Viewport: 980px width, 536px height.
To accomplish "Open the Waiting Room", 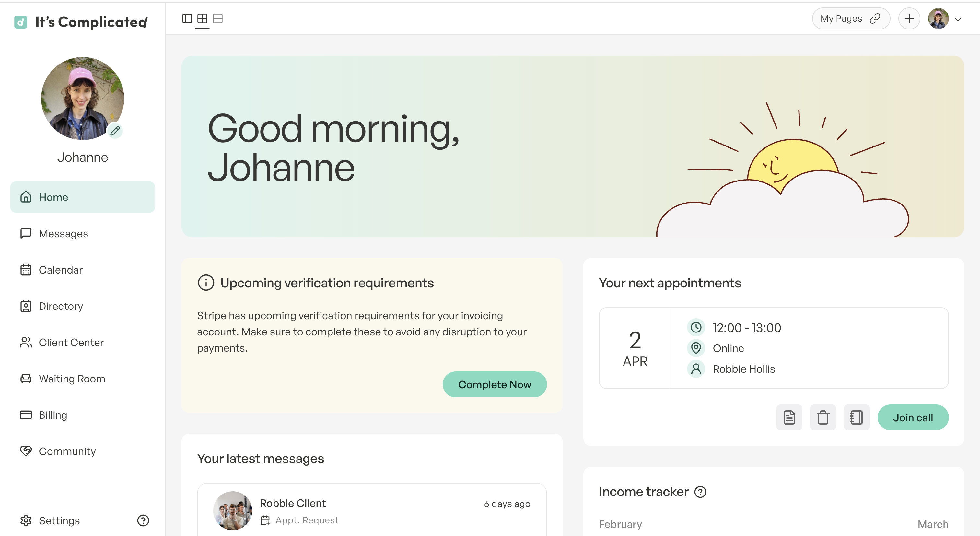I will point(72,379).
